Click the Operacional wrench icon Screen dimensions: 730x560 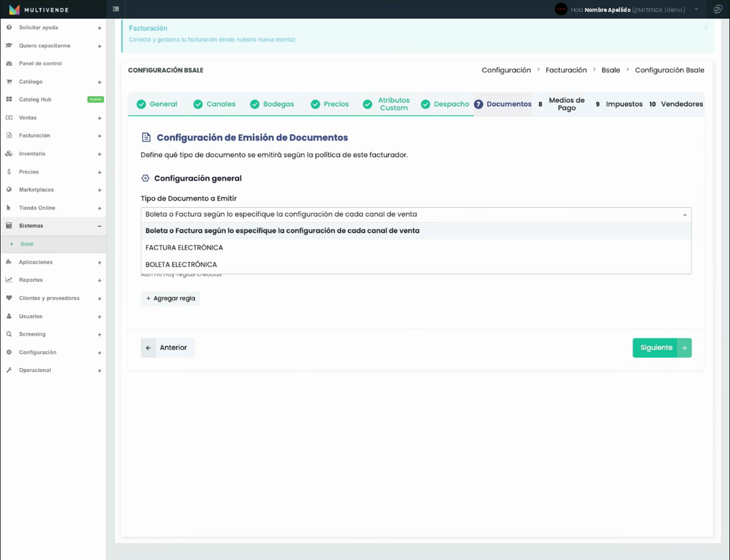(x=9, y=370)
